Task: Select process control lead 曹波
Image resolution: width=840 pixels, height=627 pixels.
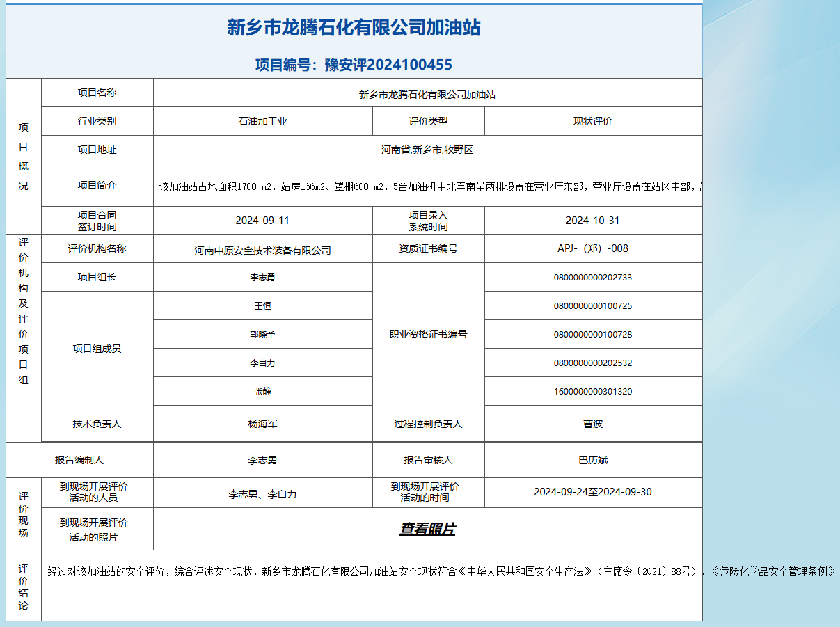Action: pyautogui.click(x=593, y=424)
